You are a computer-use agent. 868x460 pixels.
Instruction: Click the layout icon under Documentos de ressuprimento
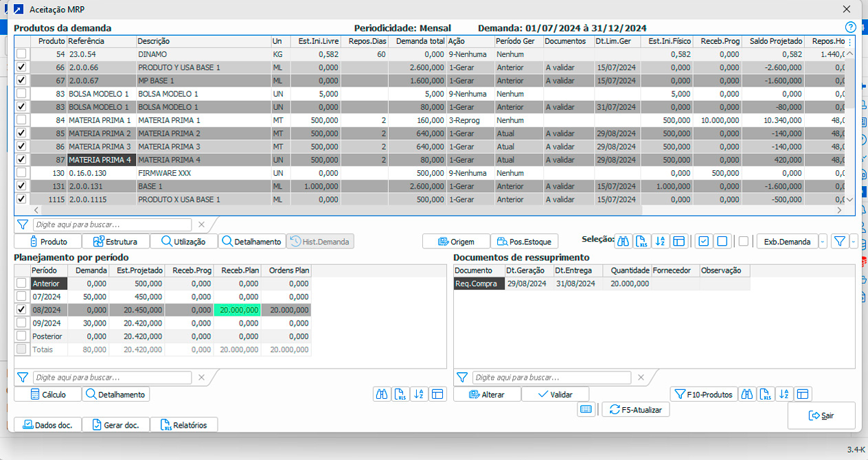[803, 394]
